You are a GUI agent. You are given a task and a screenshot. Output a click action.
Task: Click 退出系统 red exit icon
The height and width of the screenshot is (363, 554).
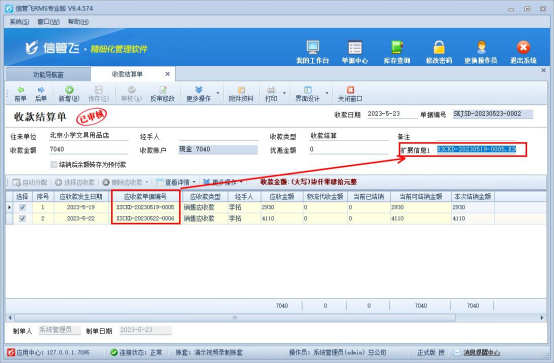point(523,48)
